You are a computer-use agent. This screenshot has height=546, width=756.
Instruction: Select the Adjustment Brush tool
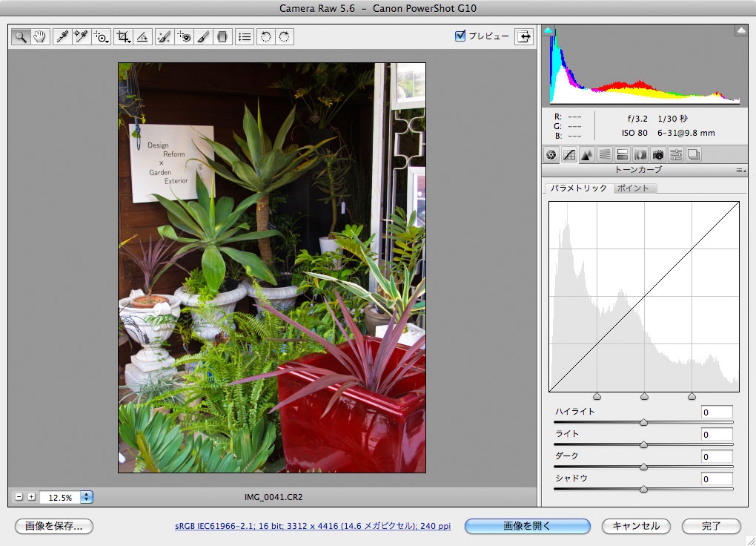coord(203,36)
